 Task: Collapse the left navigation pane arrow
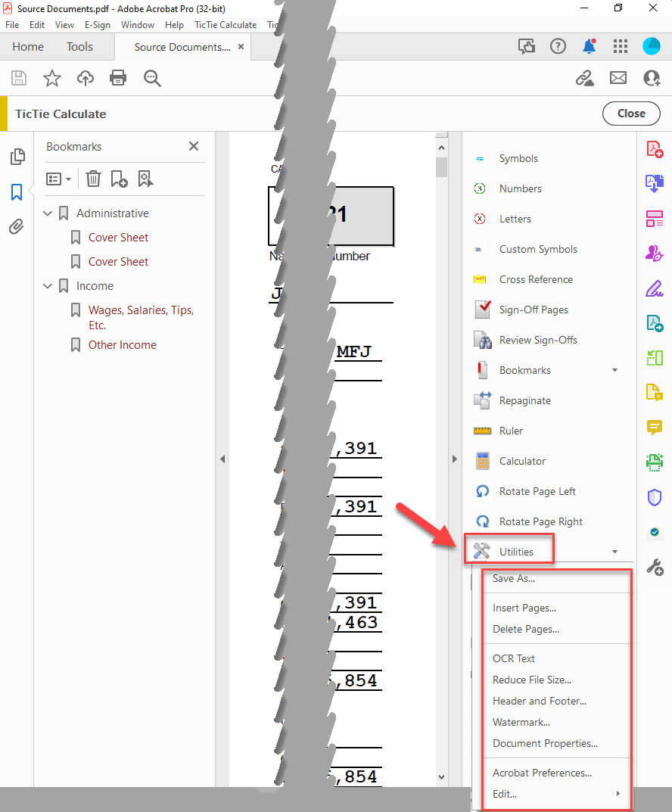pyautogui.click(x=222, y=459)
